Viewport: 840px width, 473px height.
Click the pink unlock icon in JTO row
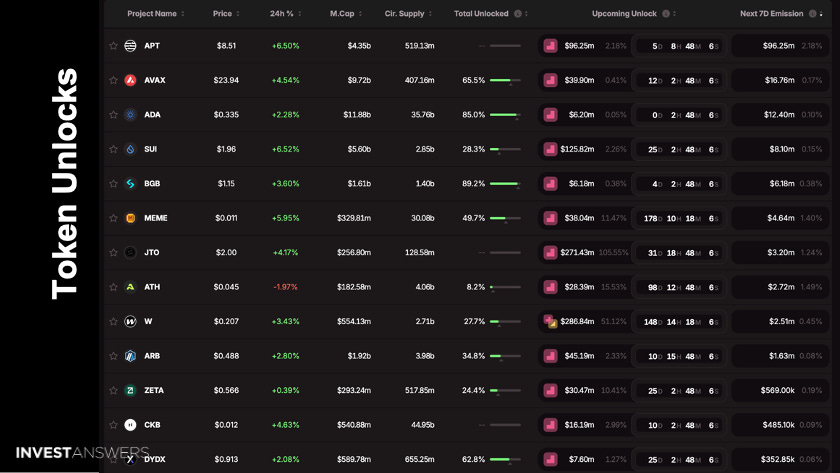[x=550, y=253]
